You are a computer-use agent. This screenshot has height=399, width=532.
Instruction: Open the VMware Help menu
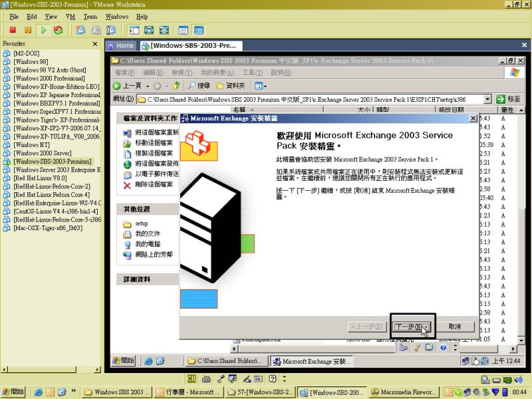[142, 17]
